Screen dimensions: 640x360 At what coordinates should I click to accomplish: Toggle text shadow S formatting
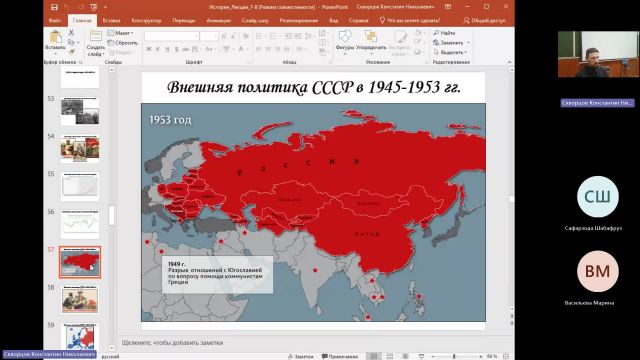tap(176, 49)
